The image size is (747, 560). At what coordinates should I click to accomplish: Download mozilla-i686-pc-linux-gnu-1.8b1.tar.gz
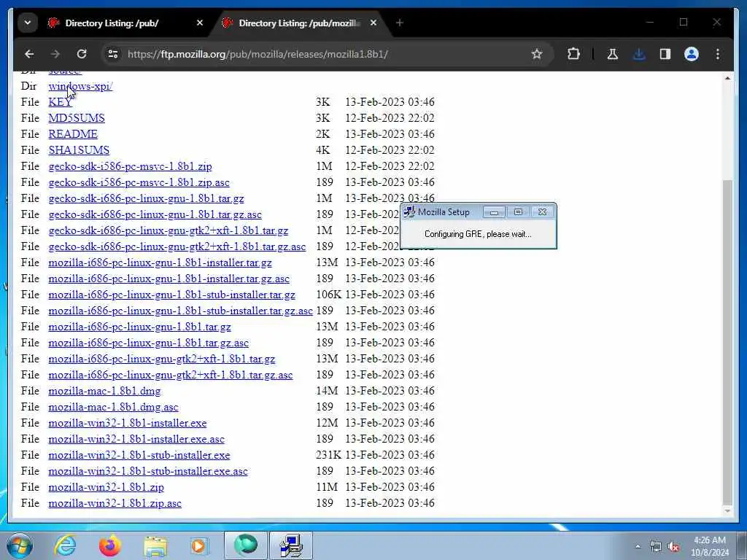click(139, 327)
